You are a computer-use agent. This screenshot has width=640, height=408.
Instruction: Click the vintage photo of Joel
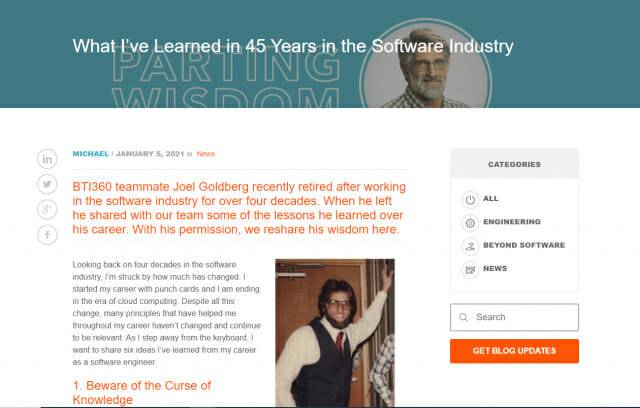coord(334,332)
